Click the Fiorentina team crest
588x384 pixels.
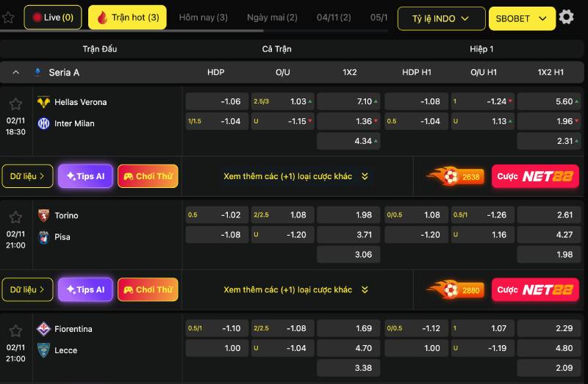(x=43, y=329)
